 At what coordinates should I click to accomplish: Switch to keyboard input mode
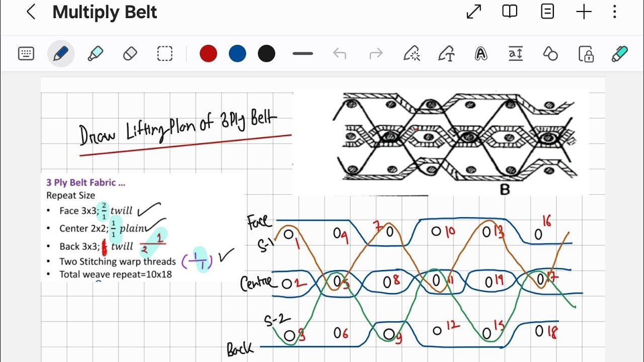point(26,54)
